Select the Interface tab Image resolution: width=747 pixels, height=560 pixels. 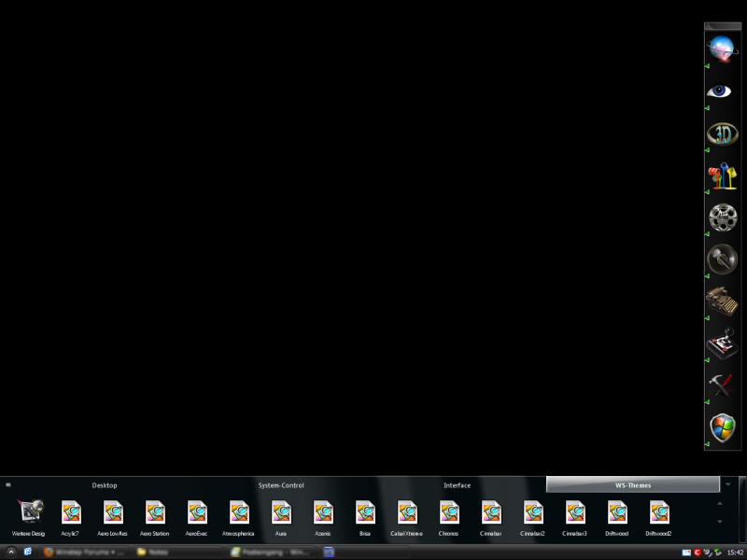coord(457,485)
